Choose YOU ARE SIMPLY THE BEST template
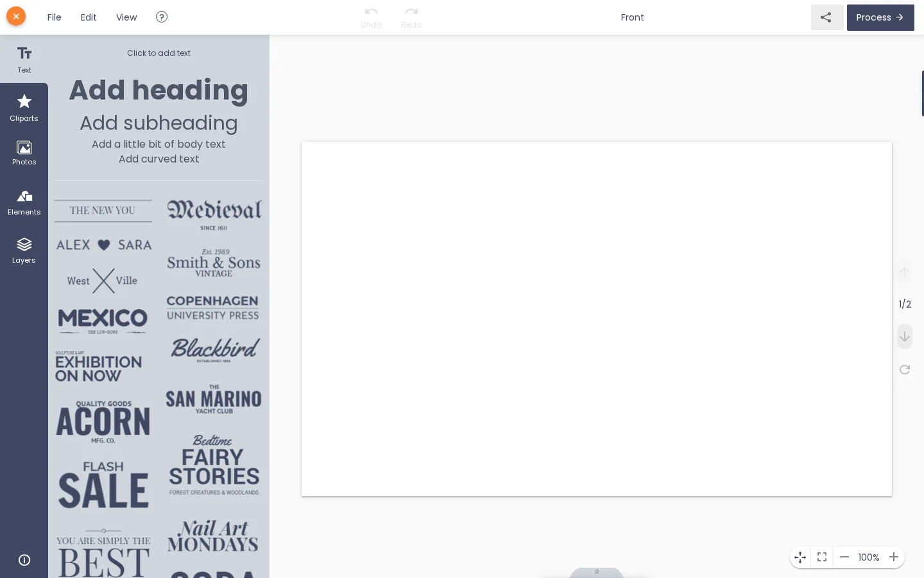924x578 pixels. (103, 552)
